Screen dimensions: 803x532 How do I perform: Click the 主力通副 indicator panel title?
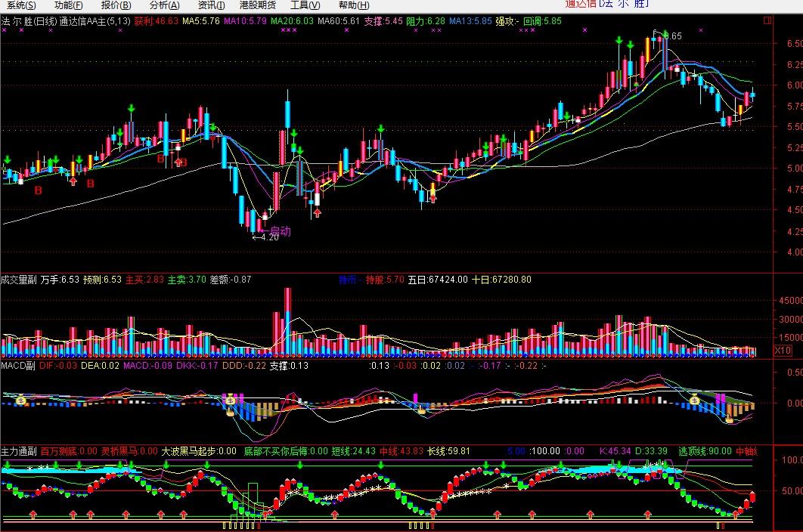tap(18, 451)
